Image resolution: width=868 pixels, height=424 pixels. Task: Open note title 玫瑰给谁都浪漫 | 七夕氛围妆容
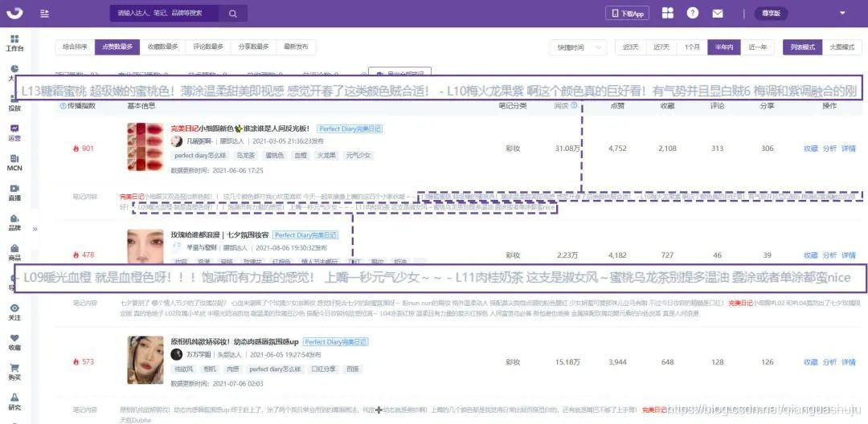[x=219, y=235]
